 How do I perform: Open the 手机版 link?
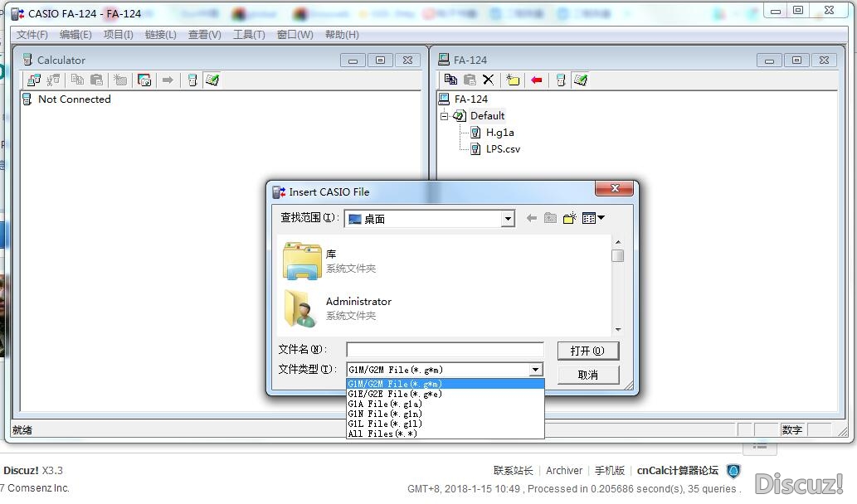(x=610, y=471)
